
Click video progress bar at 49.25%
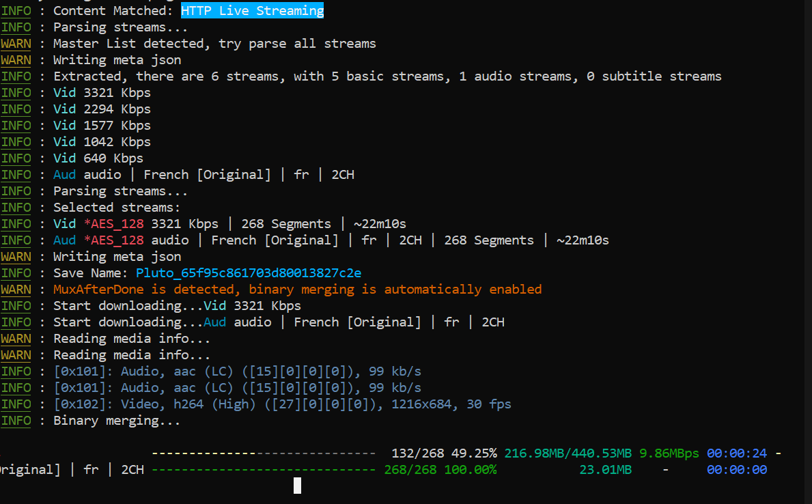coord(264,453)
